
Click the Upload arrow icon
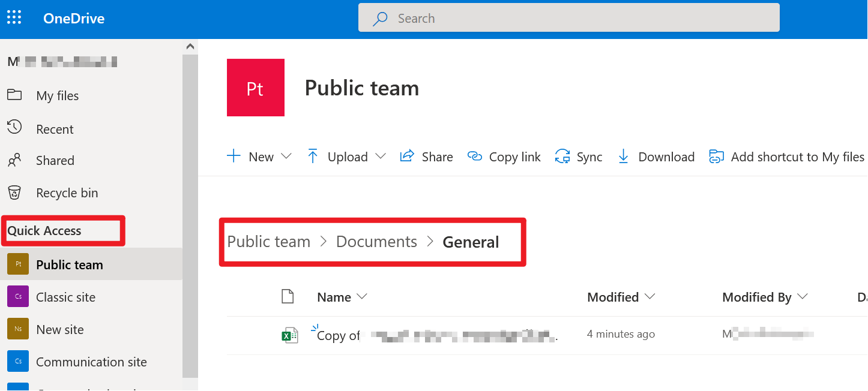(x=313, y=157)
